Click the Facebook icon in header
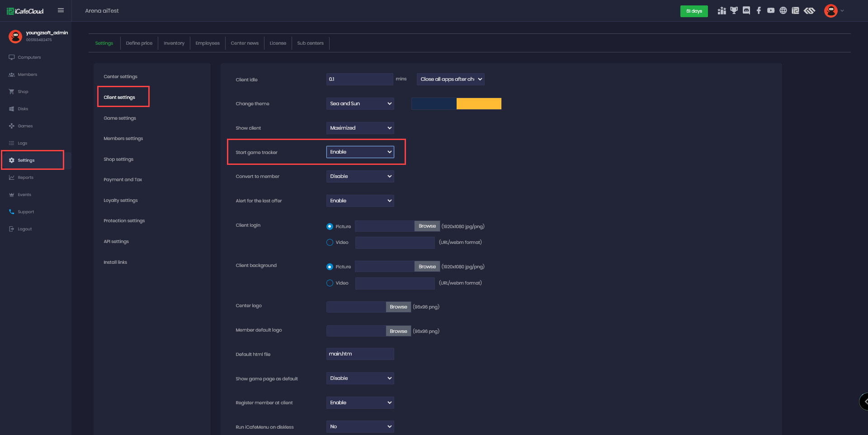The width and height of the screenshot is (868, 435). [x=759, y=11]
